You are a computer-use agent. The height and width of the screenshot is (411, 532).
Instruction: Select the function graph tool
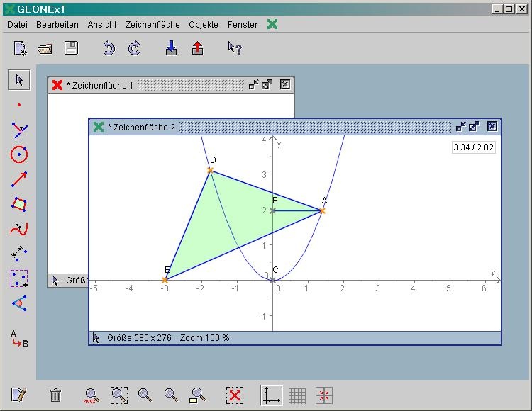(x=19, y=228)
